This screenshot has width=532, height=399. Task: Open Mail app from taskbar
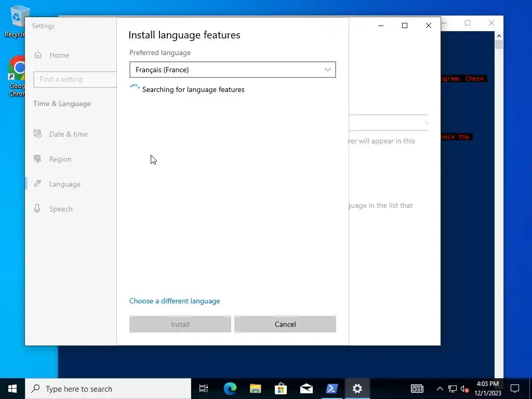(x=306, y=389)
